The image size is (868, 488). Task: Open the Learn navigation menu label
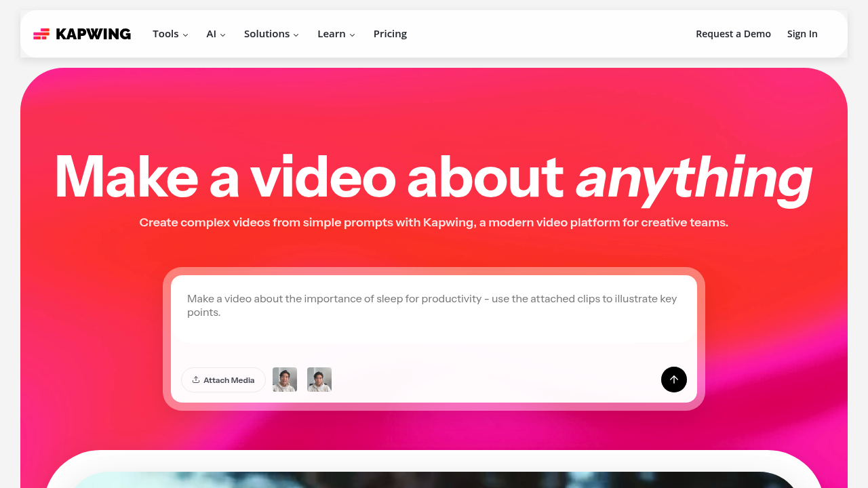click(331, 34)
